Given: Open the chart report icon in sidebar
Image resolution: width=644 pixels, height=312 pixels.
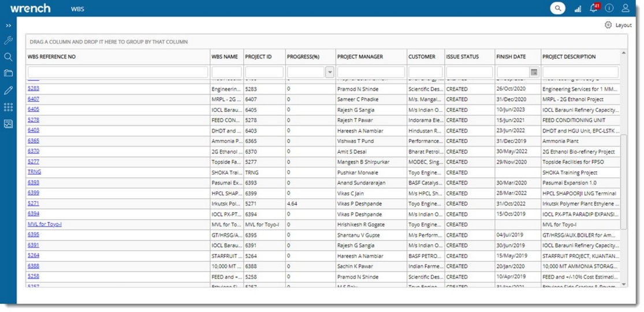Looking at the screenshot, I should tap(8, 124).
